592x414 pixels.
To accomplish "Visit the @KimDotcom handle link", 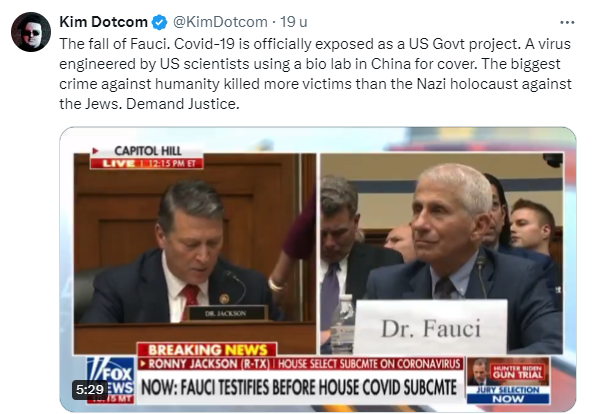I will tap(220, 22).
